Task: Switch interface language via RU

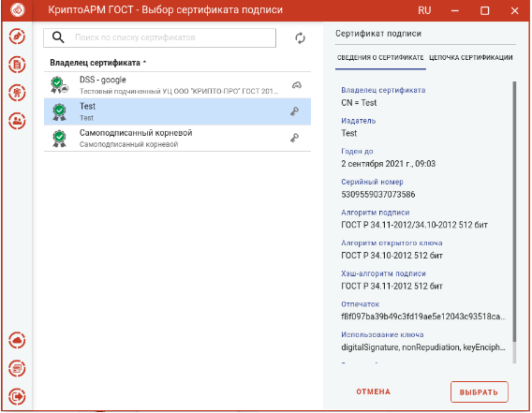Action: coord(424,10)
